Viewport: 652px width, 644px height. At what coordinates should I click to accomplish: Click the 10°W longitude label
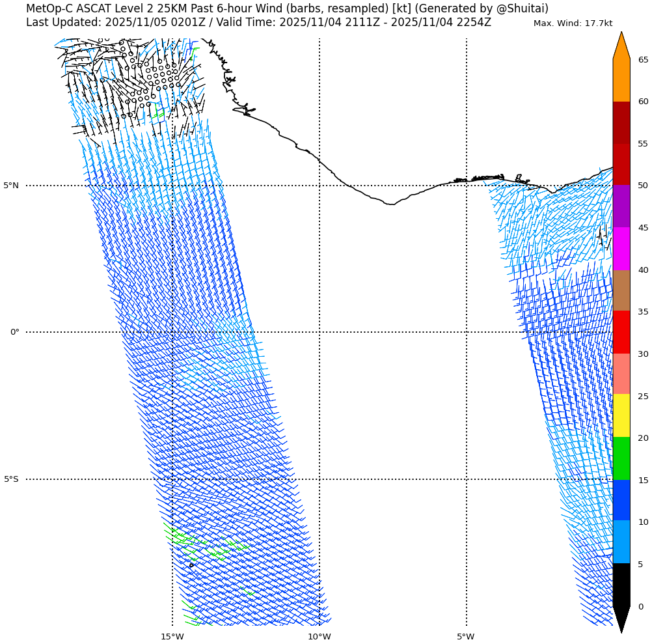tap(319, 636)
